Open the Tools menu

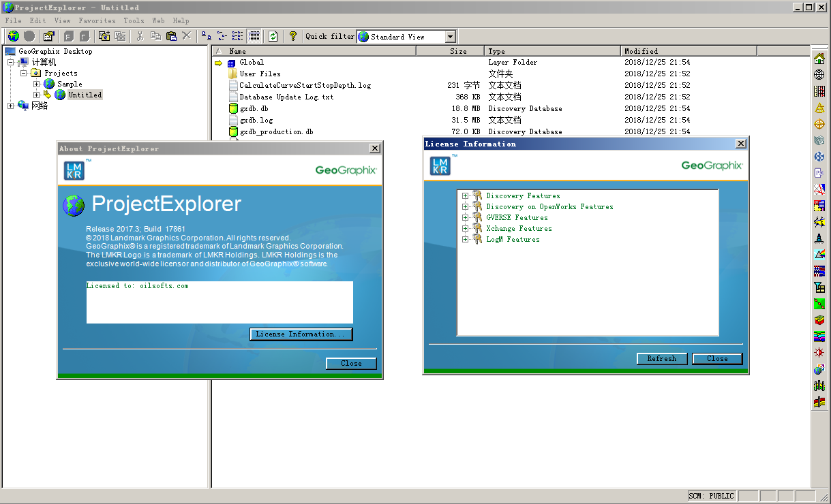point(134,20)
